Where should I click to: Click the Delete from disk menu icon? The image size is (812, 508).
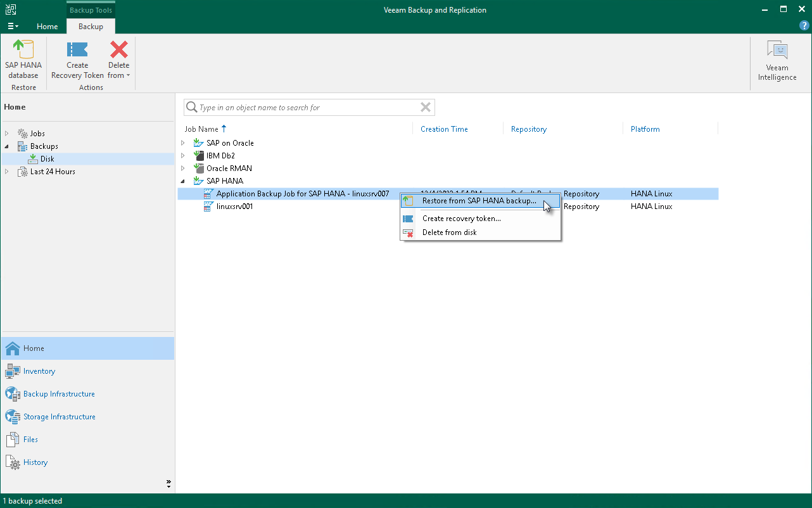tap(409, 232)
